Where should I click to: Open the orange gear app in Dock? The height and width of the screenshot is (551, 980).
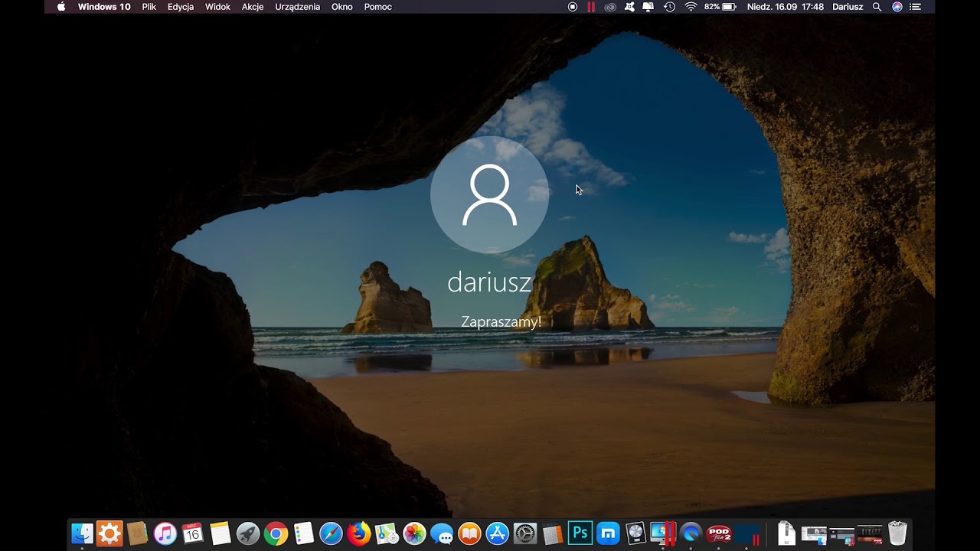(109, 533)
